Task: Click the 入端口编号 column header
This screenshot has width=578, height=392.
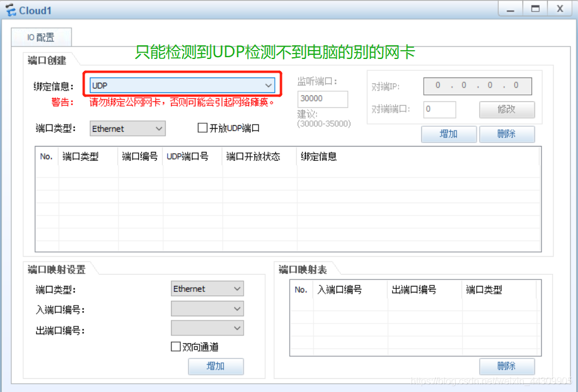Action: (x=350, y=290)
